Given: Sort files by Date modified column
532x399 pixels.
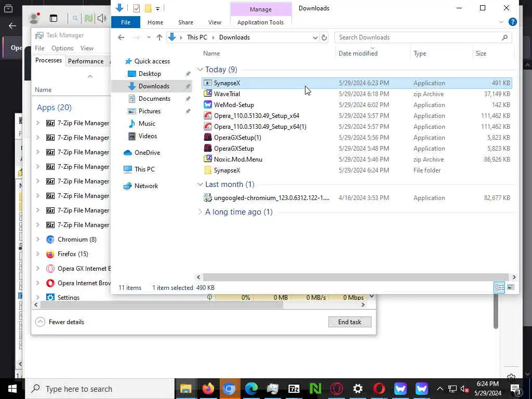Looking at the screenshot, I should pos(357,54).
